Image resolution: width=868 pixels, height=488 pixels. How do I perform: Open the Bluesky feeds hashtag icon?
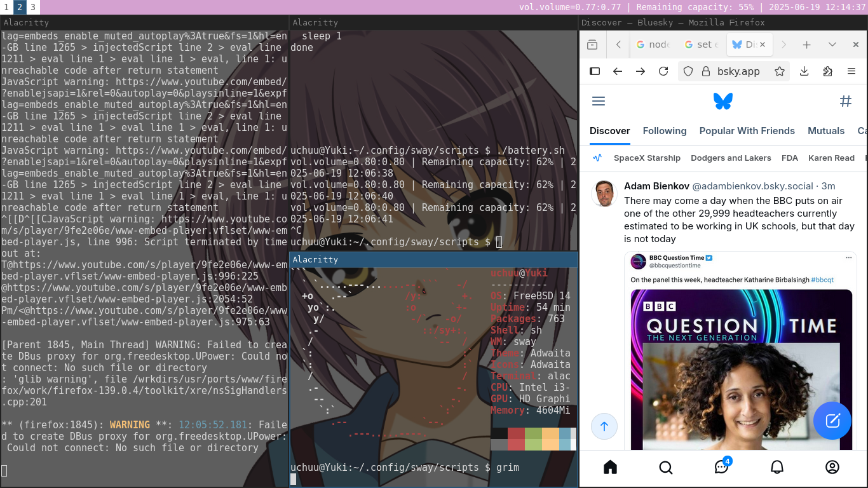(x=845, y=101)
